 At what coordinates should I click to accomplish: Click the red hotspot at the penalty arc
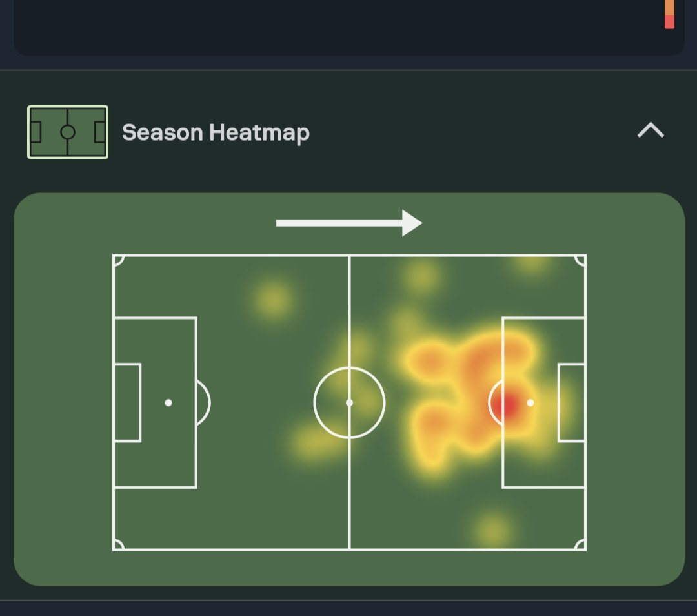[x=508, y=406]
